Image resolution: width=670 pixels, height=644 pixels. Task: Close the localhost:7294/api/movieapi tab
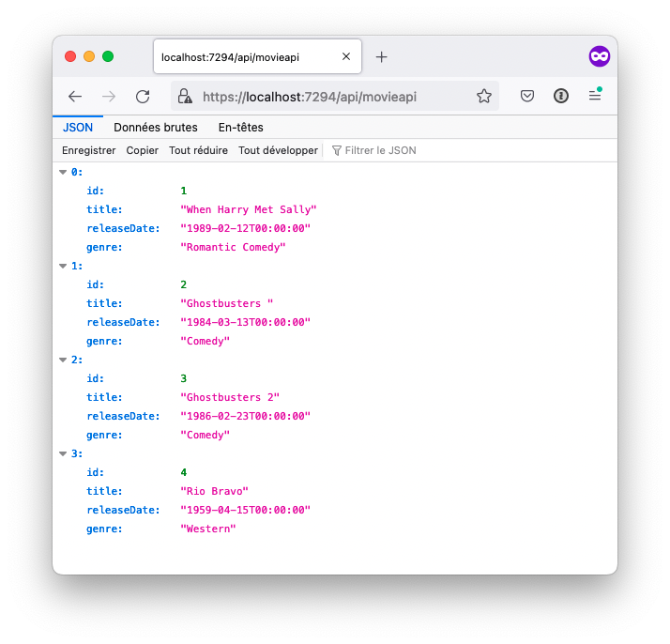[346, 56]
